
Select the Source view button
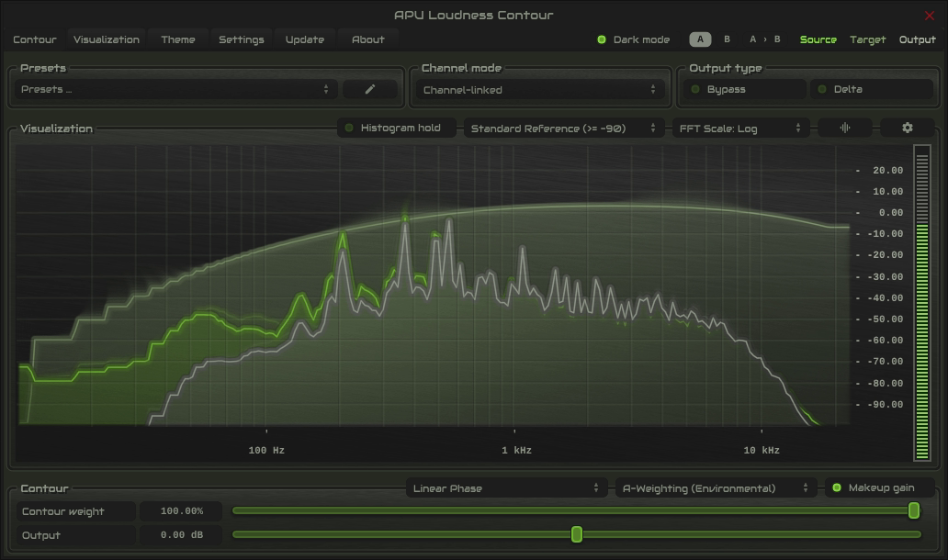[x=818, y=39]
